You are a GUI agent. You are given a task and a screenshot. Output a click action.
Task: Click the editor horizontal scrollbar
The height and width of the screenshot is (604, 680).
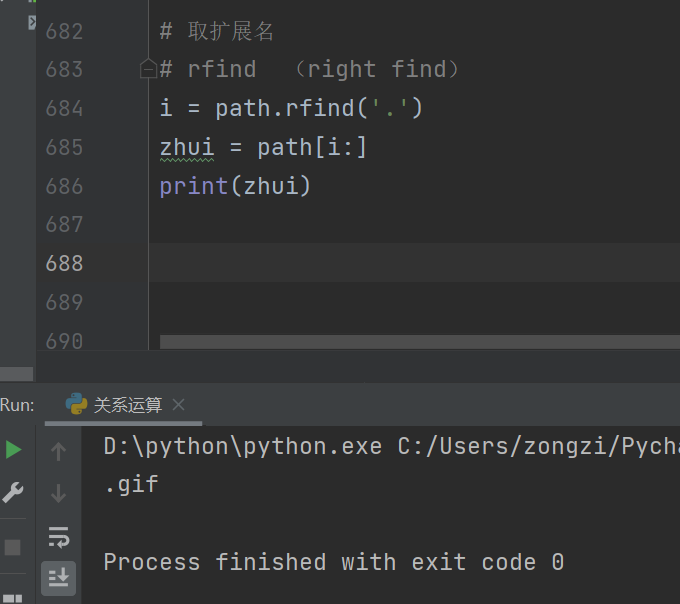tap(420, 342)
